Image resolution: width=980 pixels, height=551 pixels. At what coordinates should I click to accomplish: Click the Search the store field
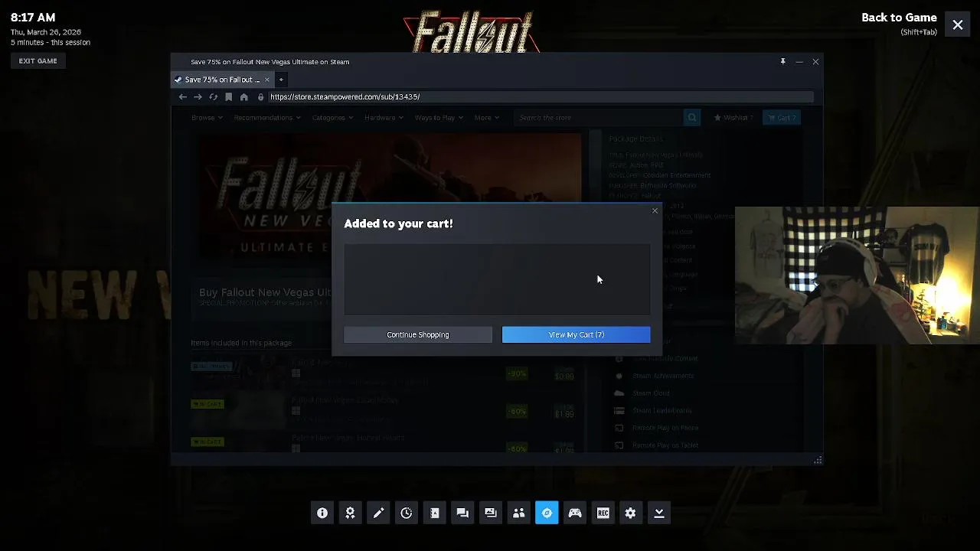[x=598, y=118]
